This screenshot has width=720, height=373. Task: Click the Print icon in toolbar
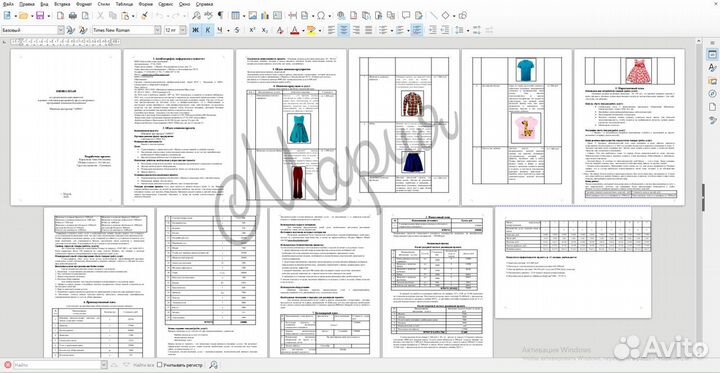[x=73, y=16]
